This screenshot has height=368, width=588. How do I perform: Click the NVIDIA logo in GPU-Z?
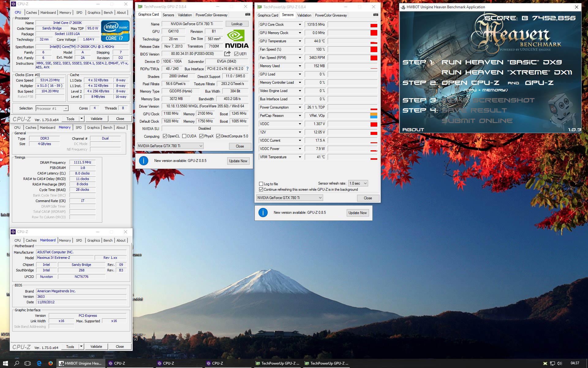pos(237,39)
